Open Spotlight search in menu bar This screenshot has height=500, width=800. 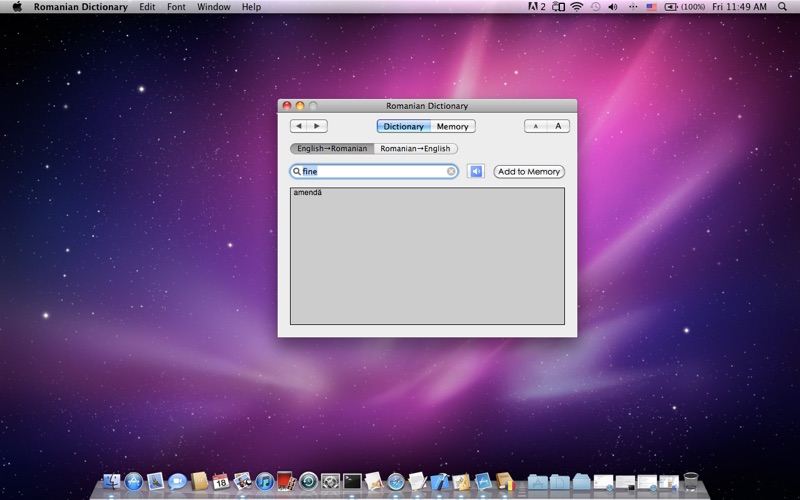pyautogui.click(x=782, y=7)
